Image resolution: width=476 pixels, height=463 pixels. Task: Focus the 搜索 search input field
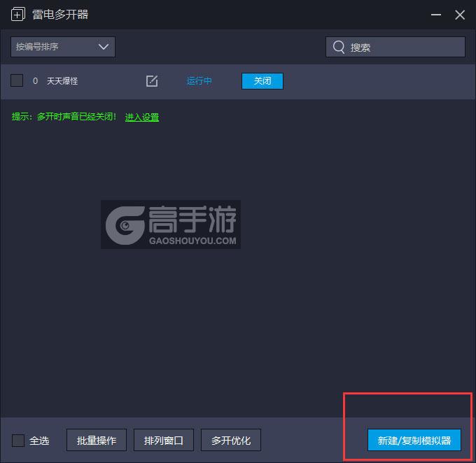tap(395, 47)
